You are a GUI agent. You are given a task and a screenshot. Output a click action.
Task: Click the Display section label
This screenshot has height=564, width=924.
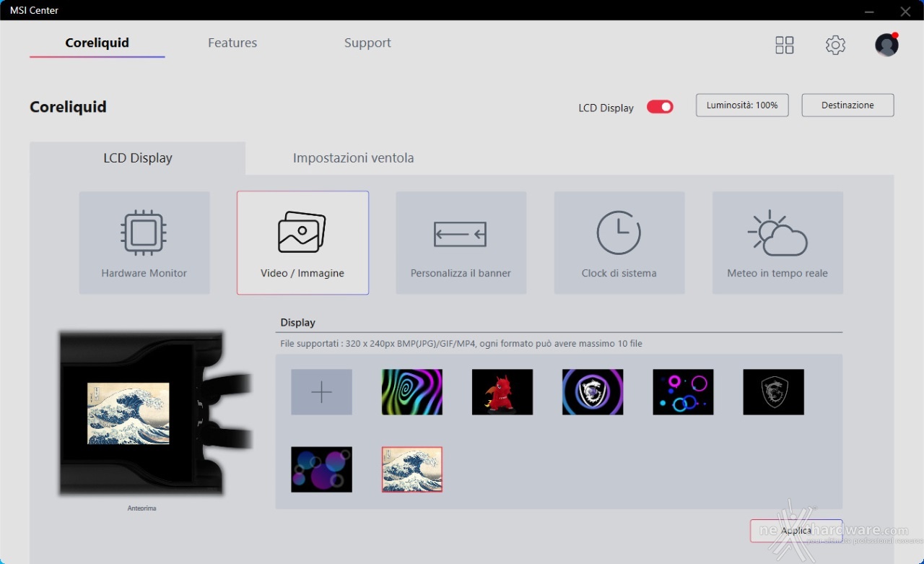(298, 323)
